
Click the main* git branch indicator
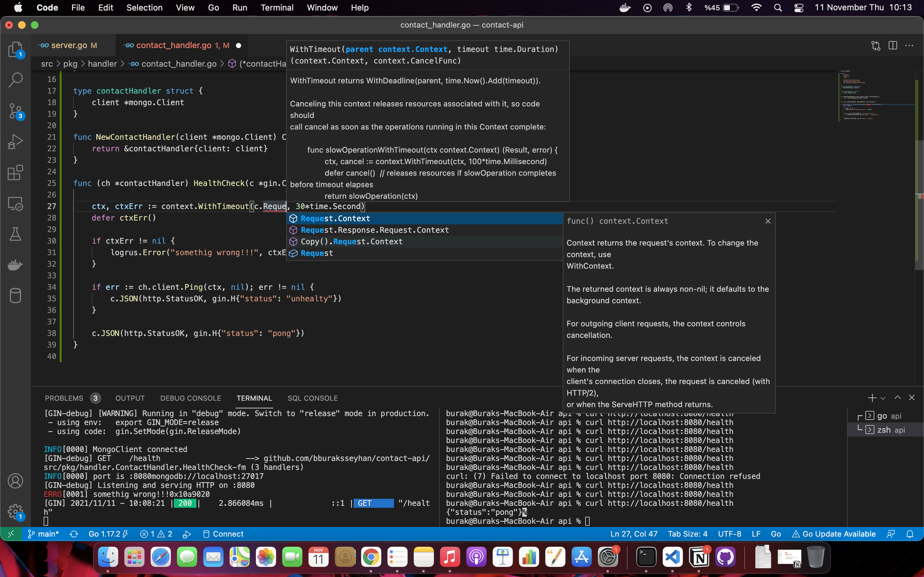pyautogui.click(x=44, y=534)
